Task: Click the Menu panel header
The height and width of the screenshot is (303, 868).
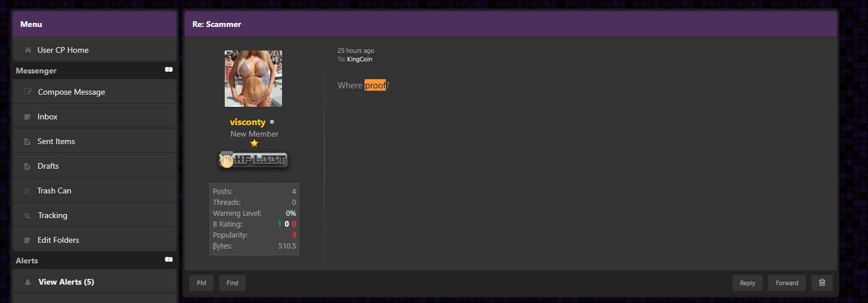Action: (x=95, y=24)
